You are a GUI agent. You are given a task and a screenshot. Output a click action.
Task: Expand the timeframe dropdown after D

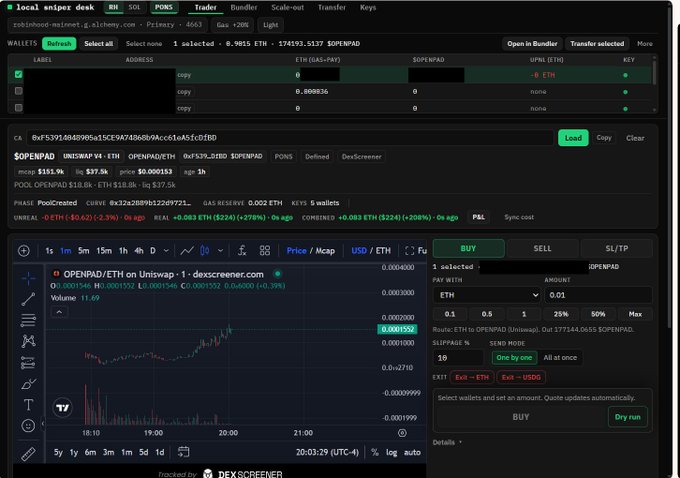pos(166,251)
